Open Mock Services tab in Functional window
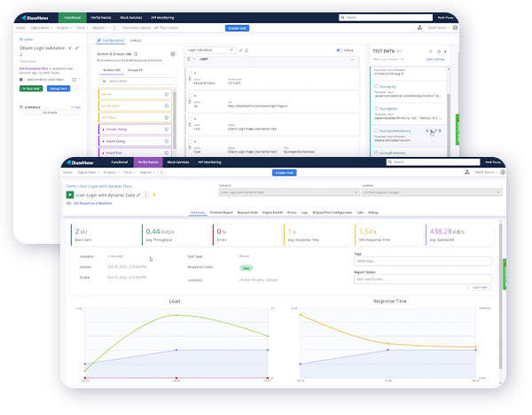This screenshot has height=415, width=532. pos(131,18)
